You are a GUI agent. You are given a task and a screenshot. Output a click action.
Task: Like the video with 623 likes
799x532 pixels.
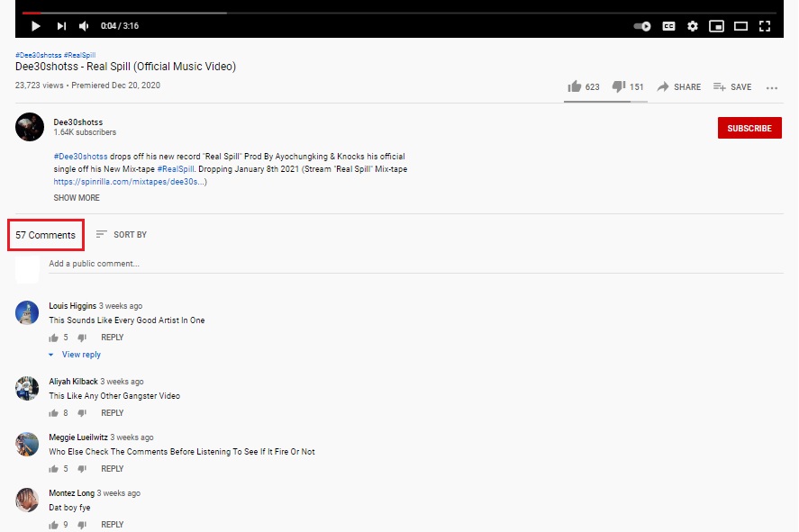click(575, 86)
